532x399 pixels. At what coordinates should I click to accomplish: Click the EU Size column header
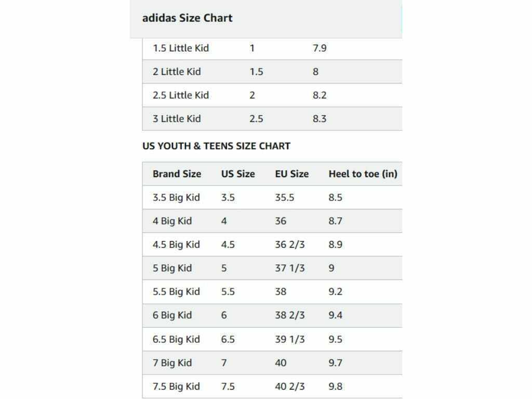click(x=292, y=174)
